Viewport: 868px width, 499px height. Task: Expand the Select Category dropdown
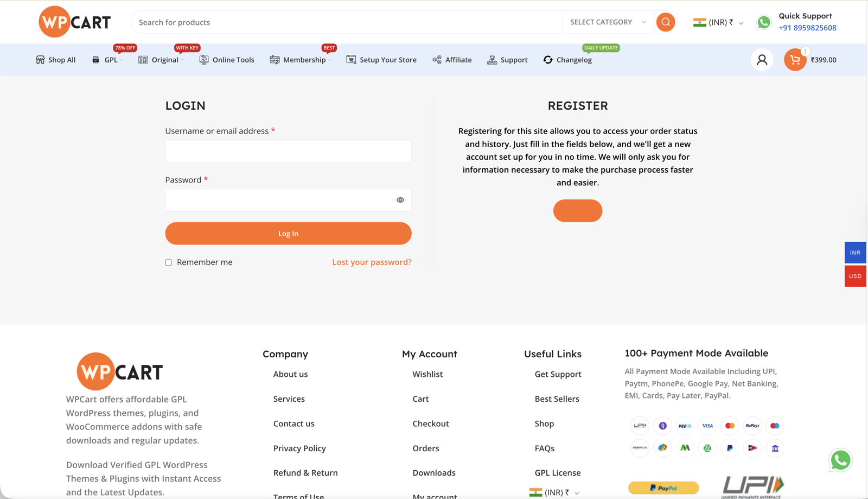608,22
